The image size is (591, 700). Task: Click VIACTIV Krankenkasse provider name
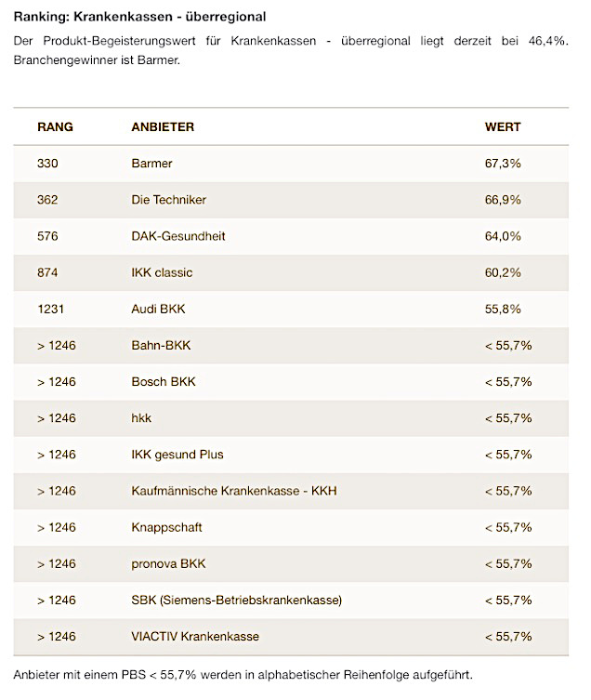pos(195,637)
